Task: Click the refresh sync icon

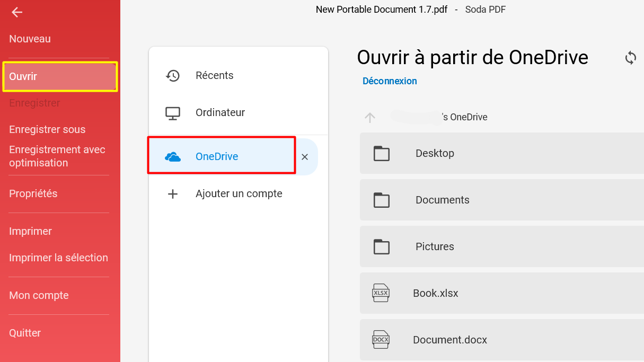Action: [630, 58]
